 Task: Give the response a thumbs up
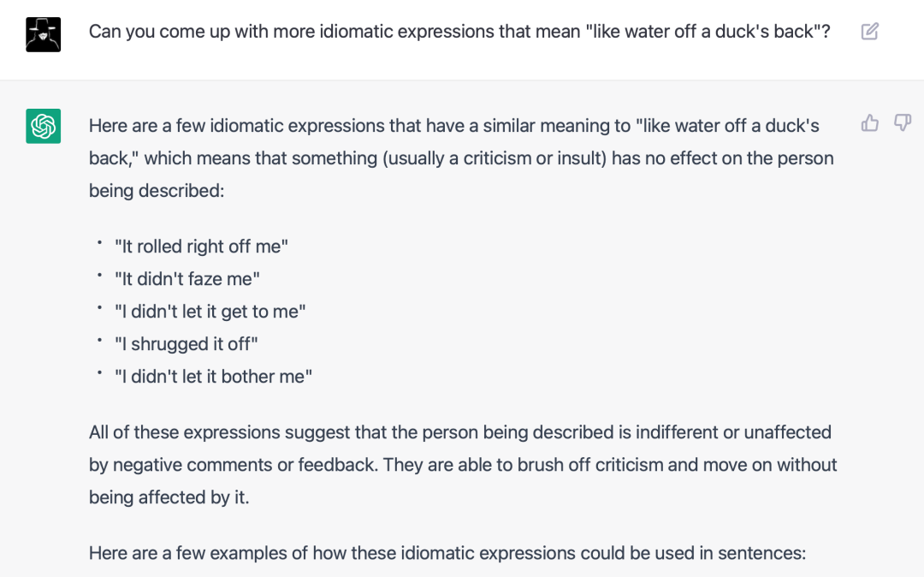870,123
